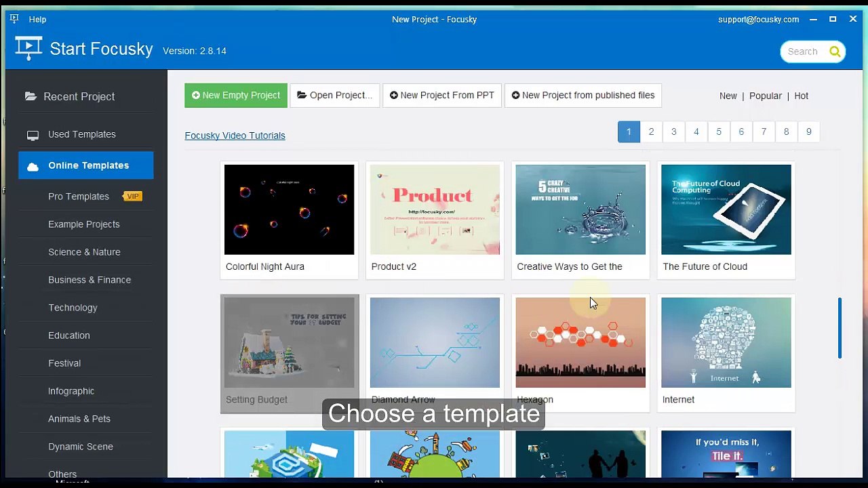The width and height of the screenshot is (868, 488).
Task: Create a New Empty Project
Action: click(236, 96)
